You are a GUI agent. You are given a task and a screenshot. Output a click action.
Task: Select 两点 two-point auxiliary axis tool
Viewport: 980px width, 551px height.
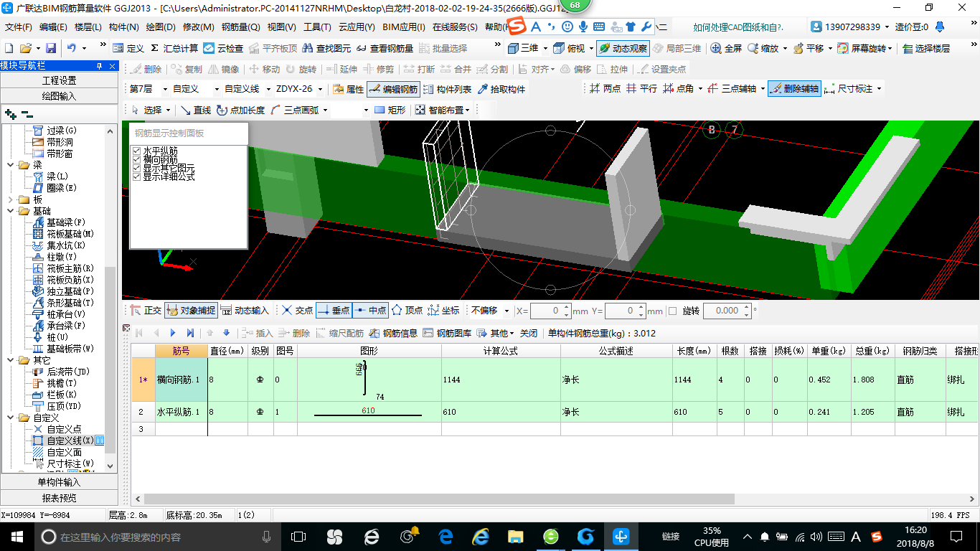point(605,89)
